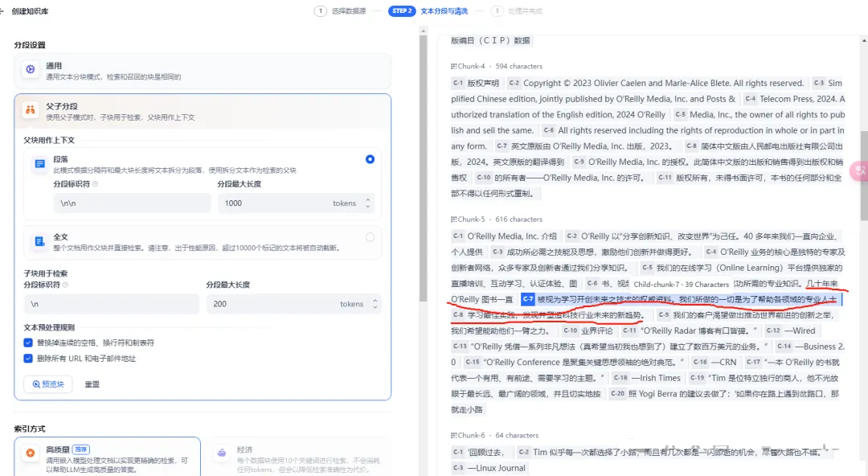Decrease the 1000 tokens max length
Screen dimensions: 868x476
(x=367, y=207)
